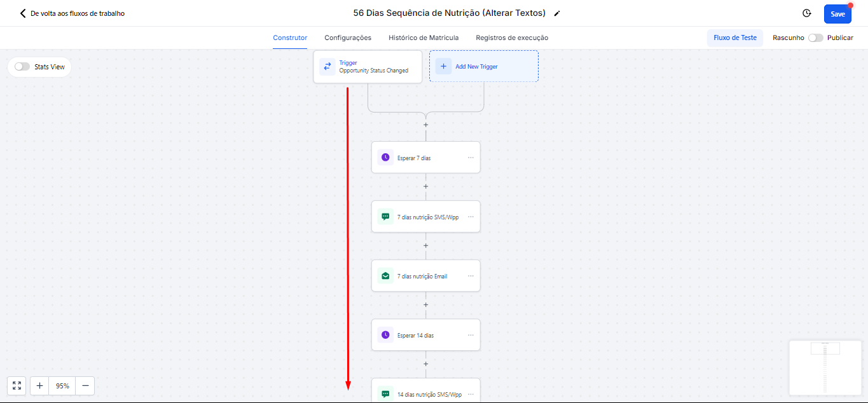This screenshot has width=868, height=403.
Task: Click the Save button
Action: (837, 14)
